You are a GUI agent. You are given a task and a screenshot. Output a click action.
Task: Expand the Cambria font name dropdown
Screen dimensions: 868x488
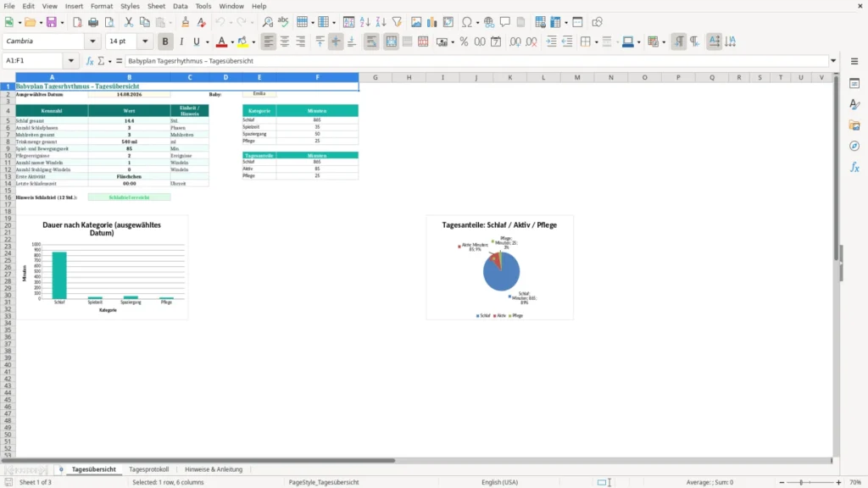(92, 41)
